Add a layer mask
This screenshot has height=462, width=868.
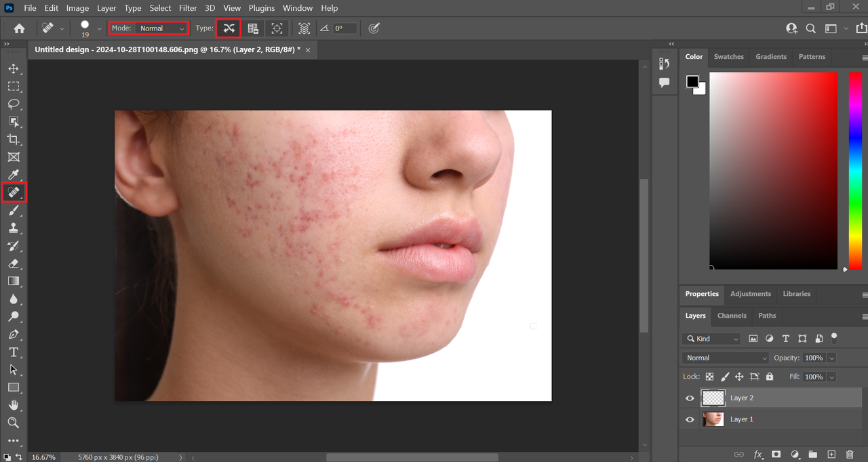click(776, 454)
